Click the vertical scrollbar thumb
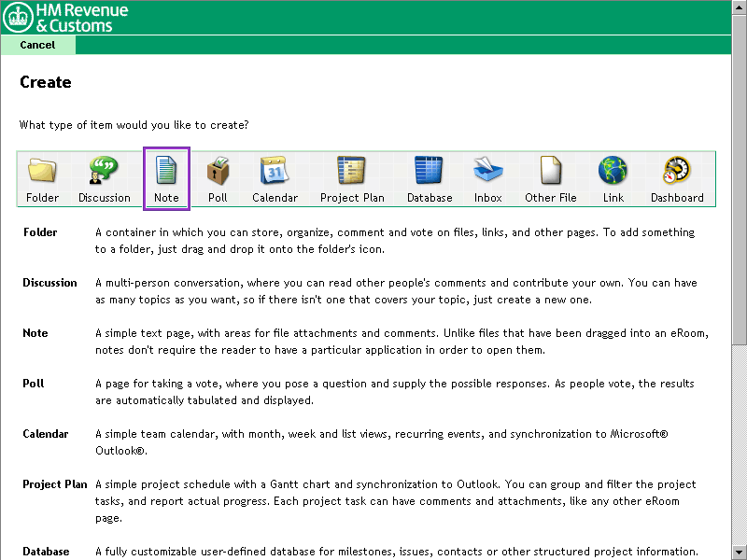This screenshot has width=747, height=560. [740, 177]
